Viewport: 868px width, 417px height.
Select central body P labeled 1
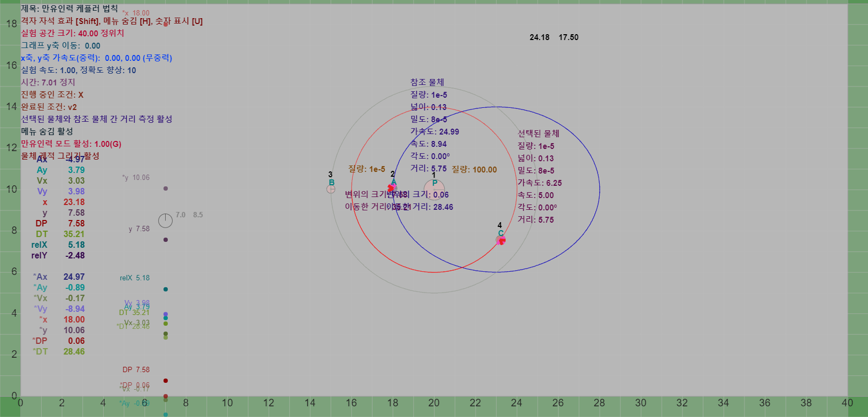click(x=434, y=188)
